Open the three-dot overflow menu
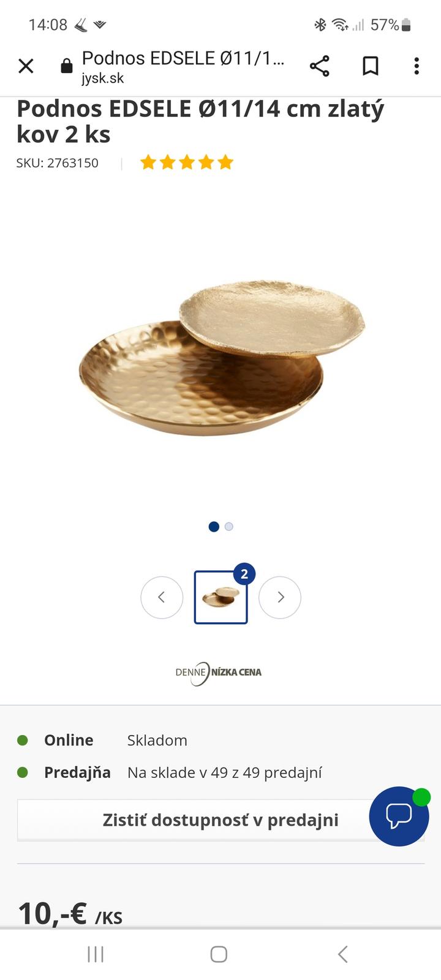Viewport: 441px width, 980px height. point(417,66)
